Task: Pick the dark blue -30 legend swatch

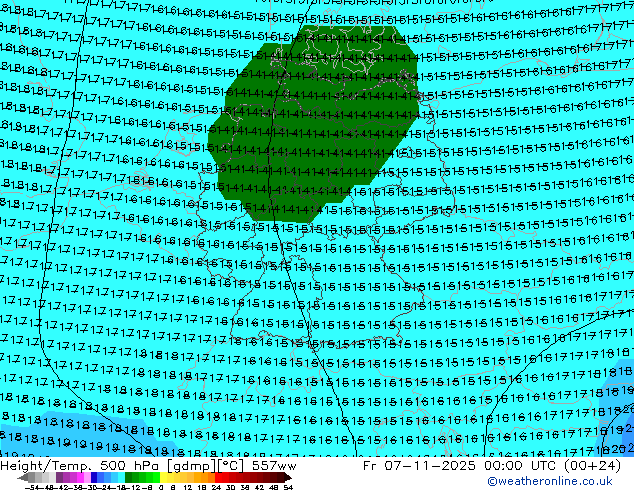Action: (94, 478)
